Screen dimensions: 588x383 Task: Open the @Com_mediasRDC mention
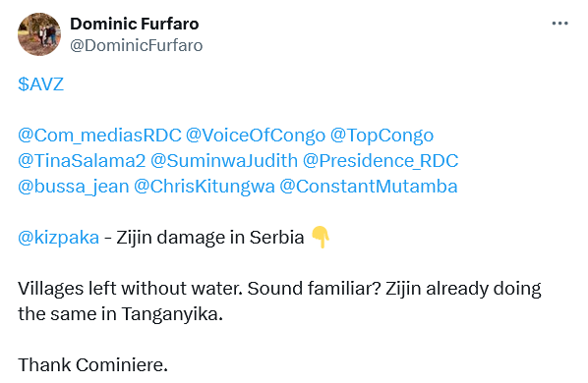tap(99, 136)
